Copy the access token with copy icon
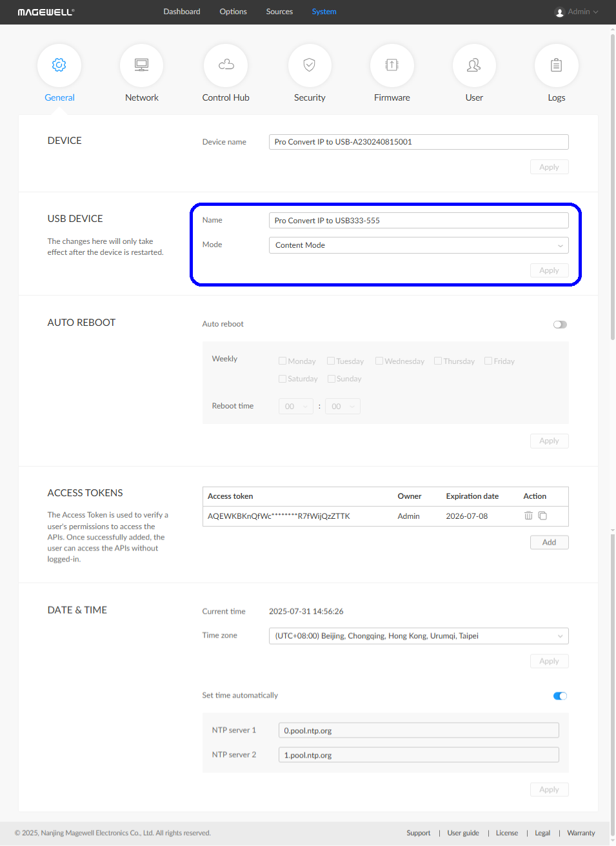 point(542,516)
